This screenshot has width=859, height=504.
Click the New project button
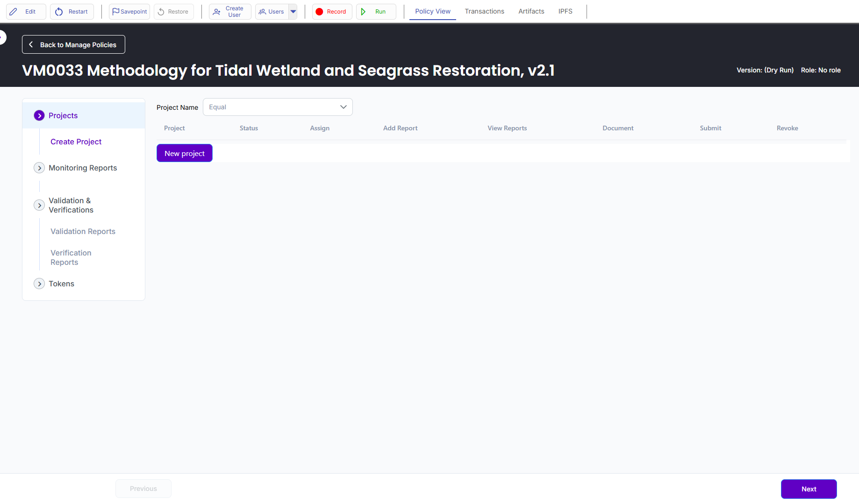coord(184,153)
